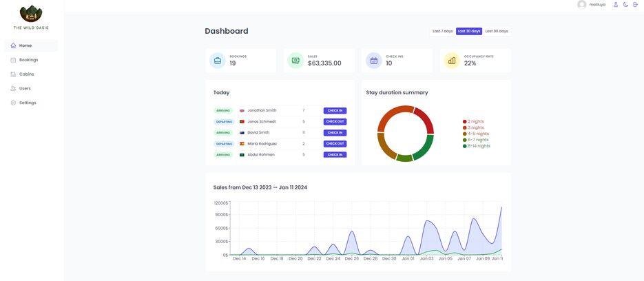
Task: Select the Last 7 days filter
Action: 442,31
